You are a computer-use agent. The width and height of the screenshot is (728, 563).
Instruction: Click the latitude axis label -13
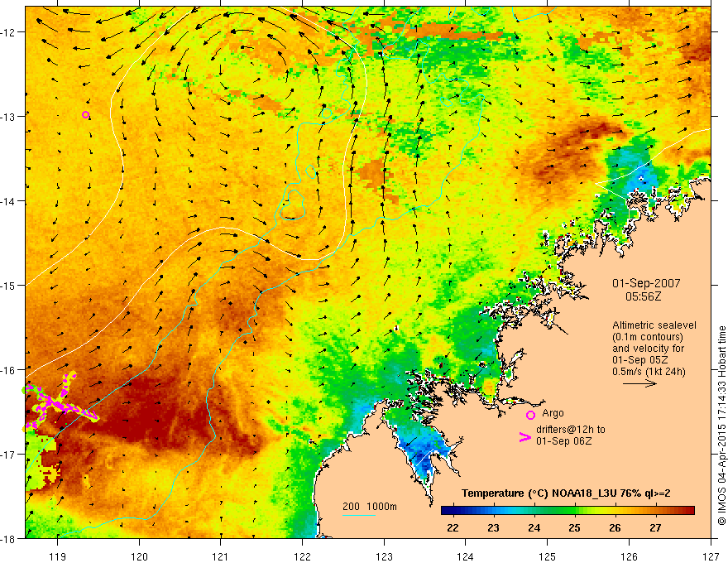9,117
